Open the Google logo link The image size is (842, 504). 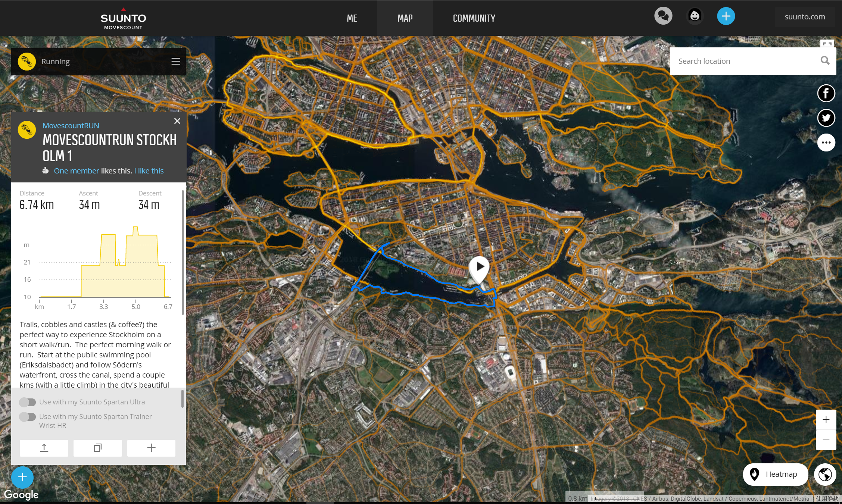click(x=21, y=495)
